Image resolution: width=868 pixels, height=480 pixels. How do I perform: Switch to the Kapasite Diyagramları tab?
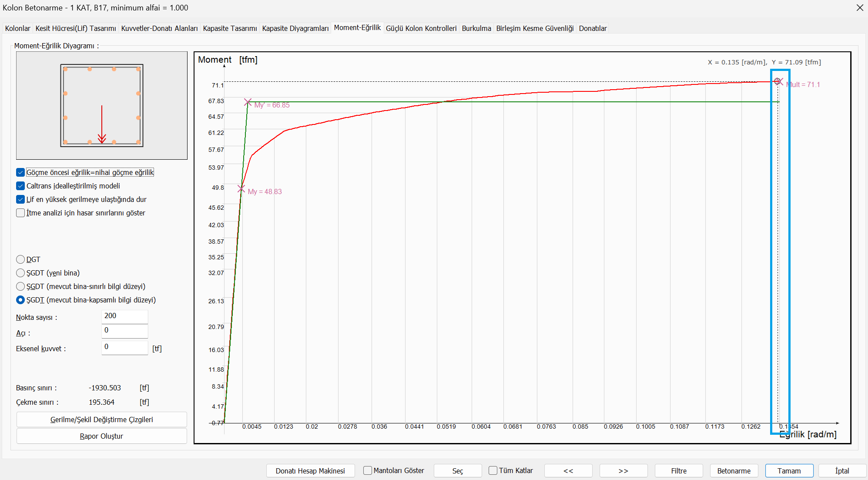295,28
